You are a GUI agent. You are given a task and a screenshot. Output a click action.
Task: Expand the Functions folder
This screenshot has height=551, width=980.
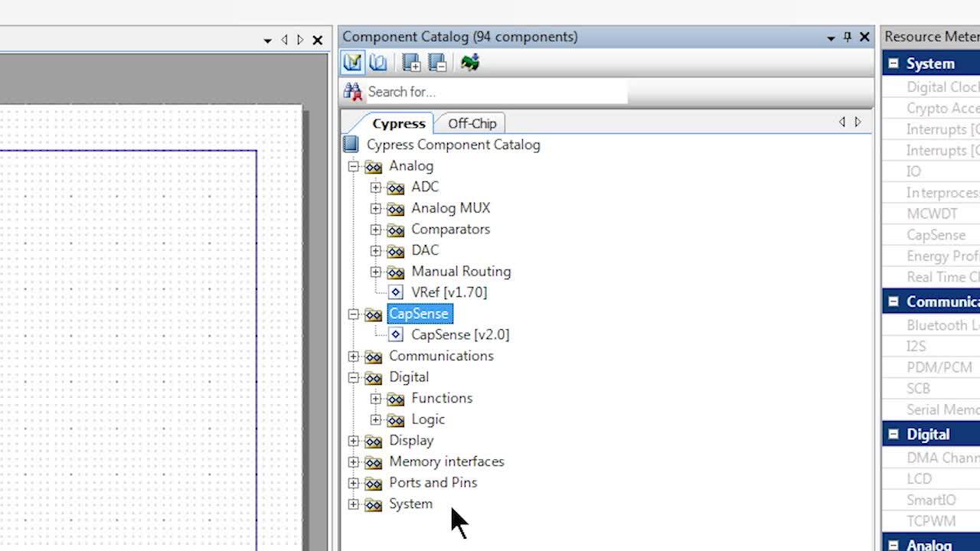click(x=375, y=399)
